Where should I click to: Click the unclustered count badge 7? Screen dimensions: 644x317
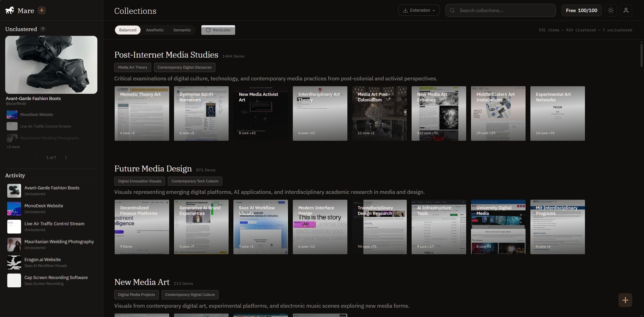(x=43, y=29)
